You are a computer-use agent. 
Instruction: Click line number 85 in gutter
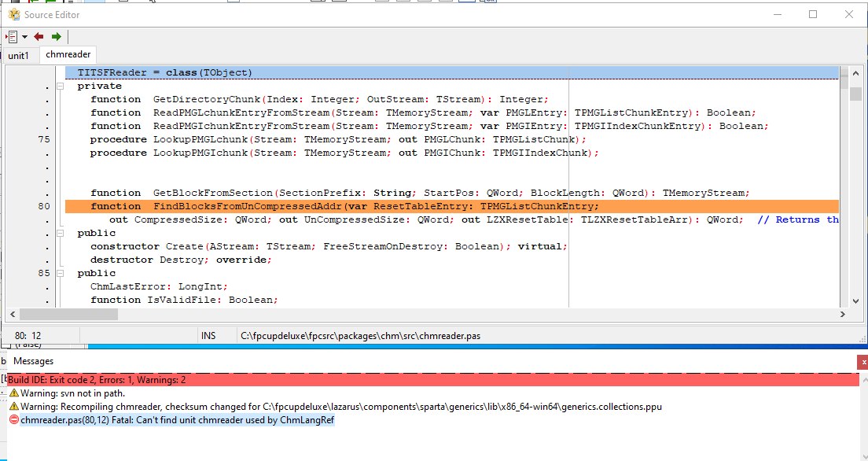pyautogui.click(x=44, y=273)
